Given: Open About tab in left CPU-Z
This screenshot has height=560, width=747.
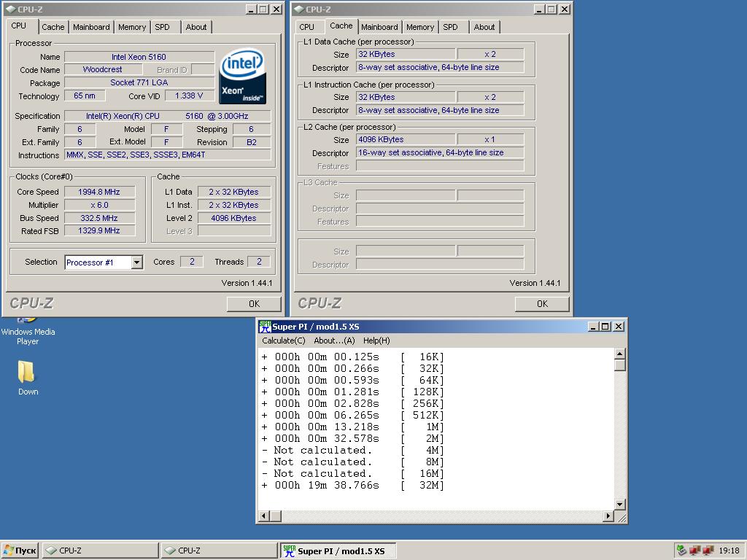Looking at the screenshot, I should tap(196, 27).
